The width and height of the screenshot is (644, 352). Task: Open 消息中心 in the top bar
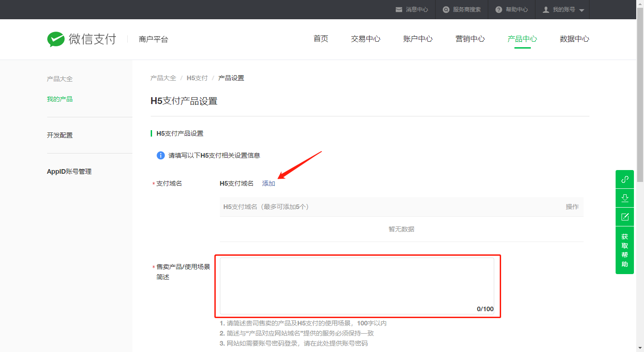pyautogui.click(x=417, y=10)
